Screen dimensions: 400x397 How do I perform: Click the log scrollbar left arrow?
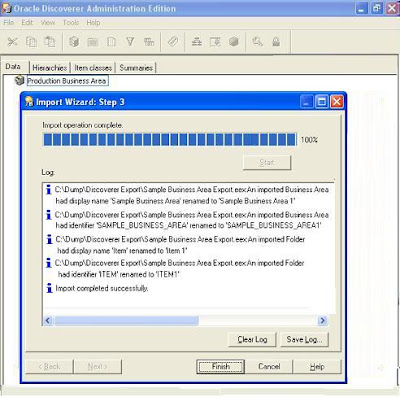tap(48, 321)
